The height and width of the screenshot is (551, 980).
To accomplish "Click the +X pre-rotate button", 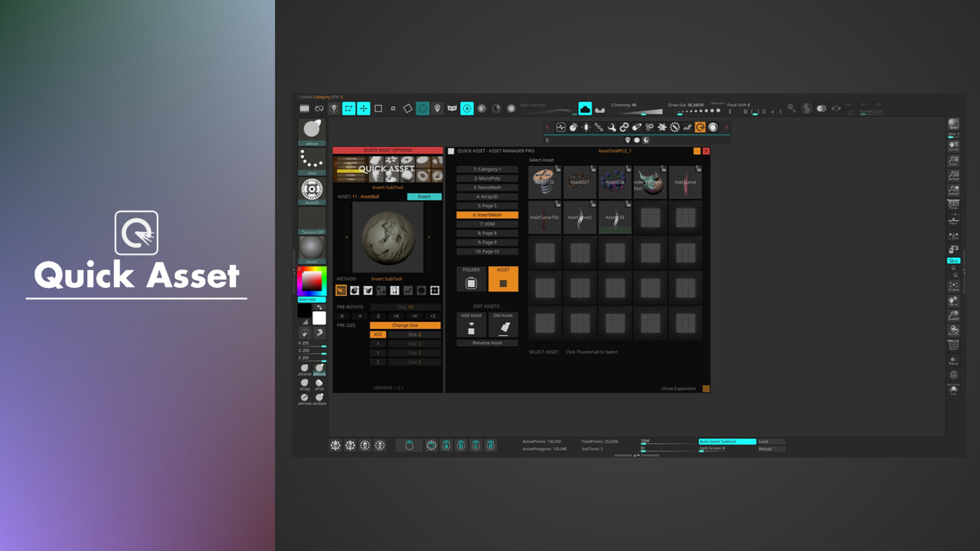I will click(396, 316).
